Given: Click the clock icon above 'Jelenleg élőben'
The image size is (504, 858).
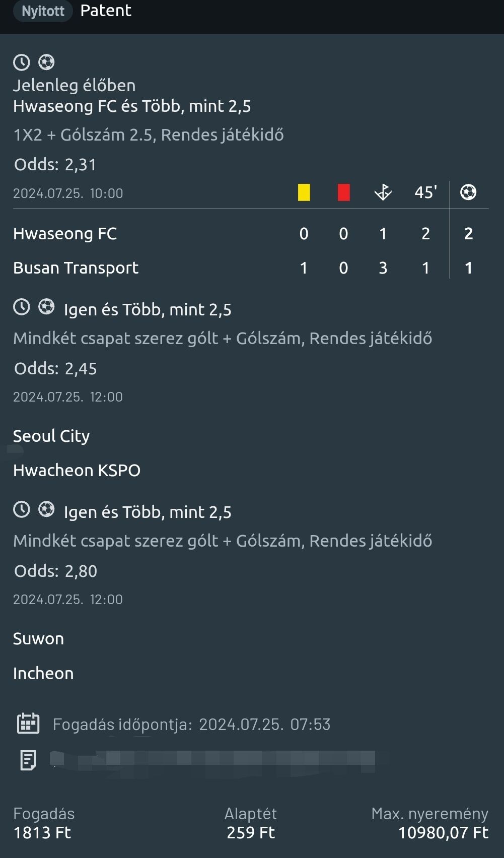Looking at the screenshot, I should 21,62.
